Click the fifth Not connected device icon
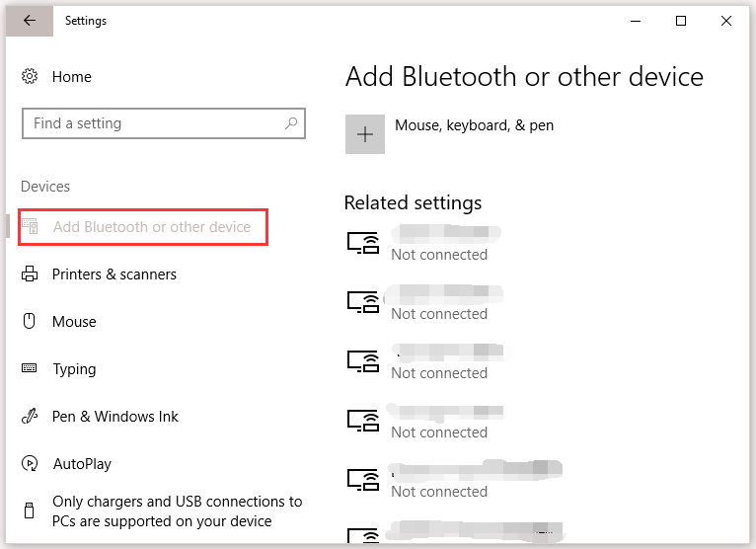 click(x=363, y=480)
